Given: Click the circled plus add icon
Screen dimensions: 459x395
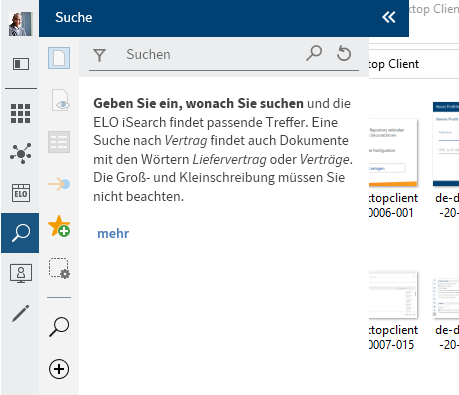Looking at the screenshot, I should [x=59, y=369].
